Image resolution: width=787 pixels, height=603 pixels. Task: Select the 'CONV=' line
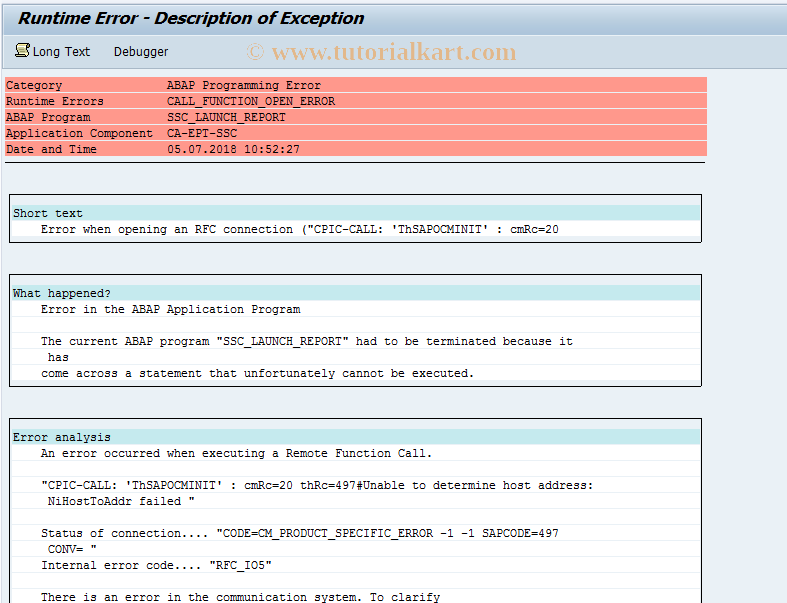point(72,549)
